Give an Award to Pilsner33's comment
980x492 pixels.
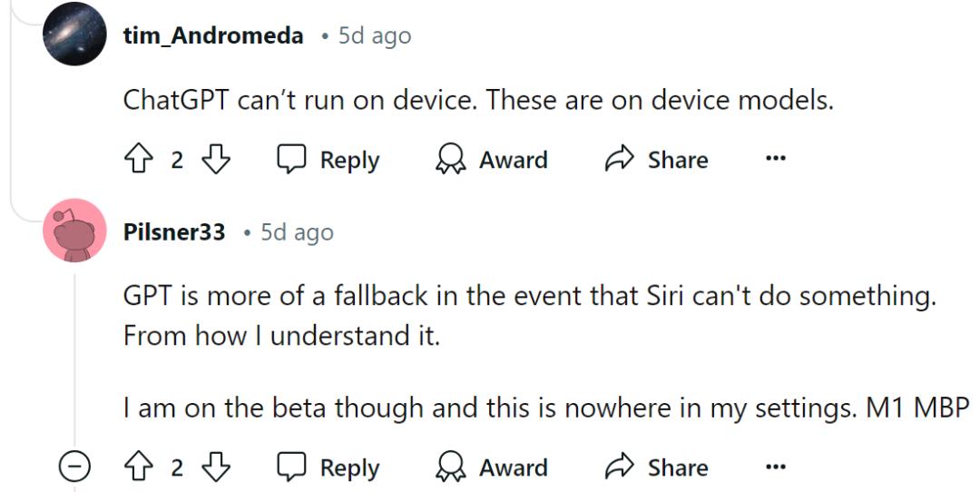coord(493,468)
